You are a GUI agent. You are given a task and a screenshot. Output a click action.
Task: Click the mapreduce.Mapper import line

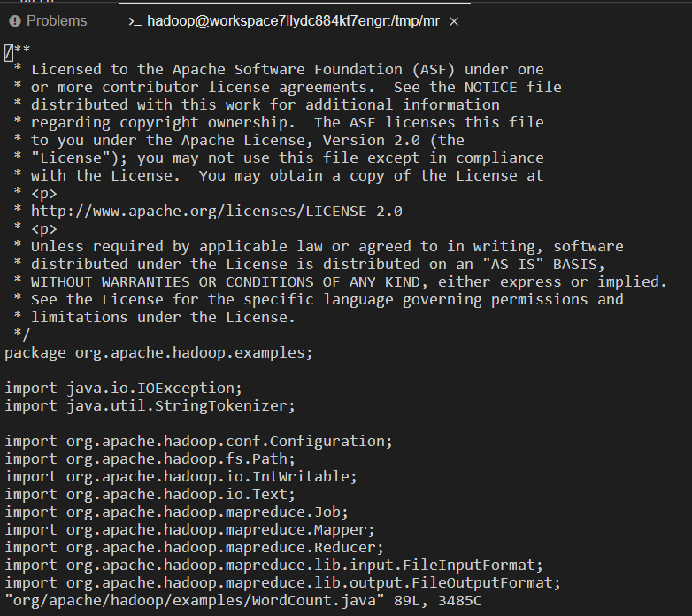(189, 529)
